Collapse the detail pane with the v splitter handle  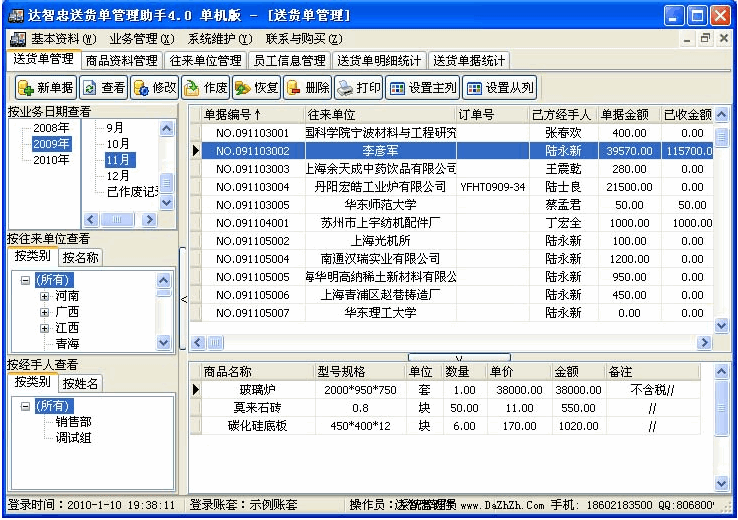click(459, 358)
